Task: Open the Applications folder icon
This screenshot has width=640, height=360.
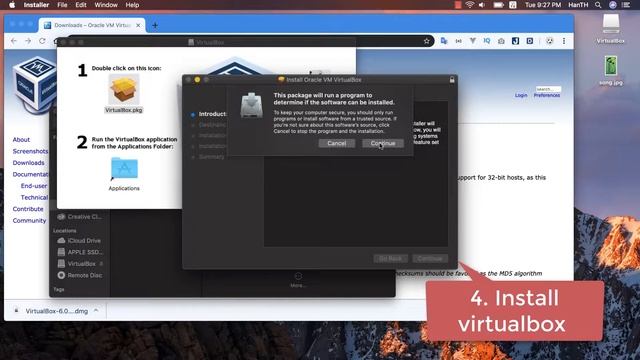Action: pos(124,169)
